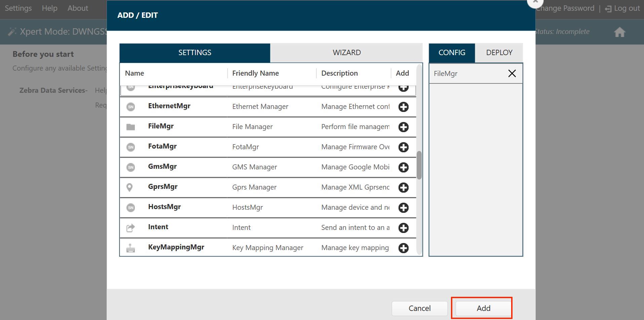Click the Xpert Mode wand icon
Screen dimensions: 644x320
coord(12,32)
